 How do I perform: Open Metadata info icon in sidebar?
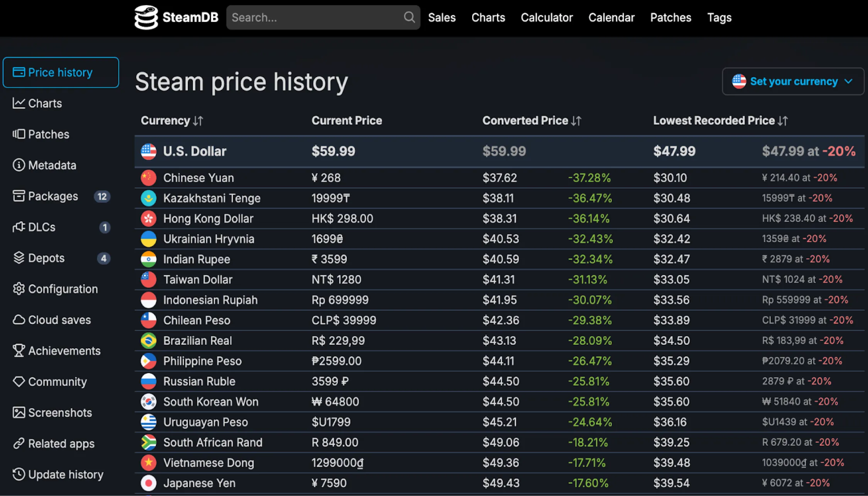coord(19,165)
